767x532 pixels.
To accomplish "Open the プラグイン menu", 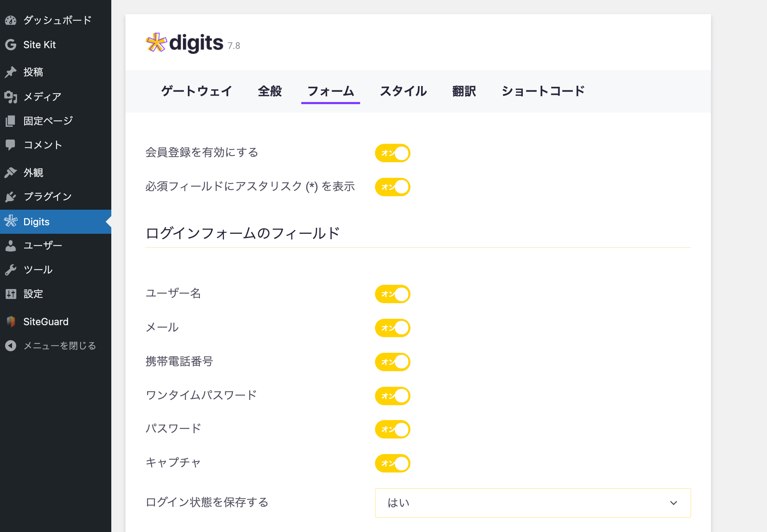I will tap(56, 197).
